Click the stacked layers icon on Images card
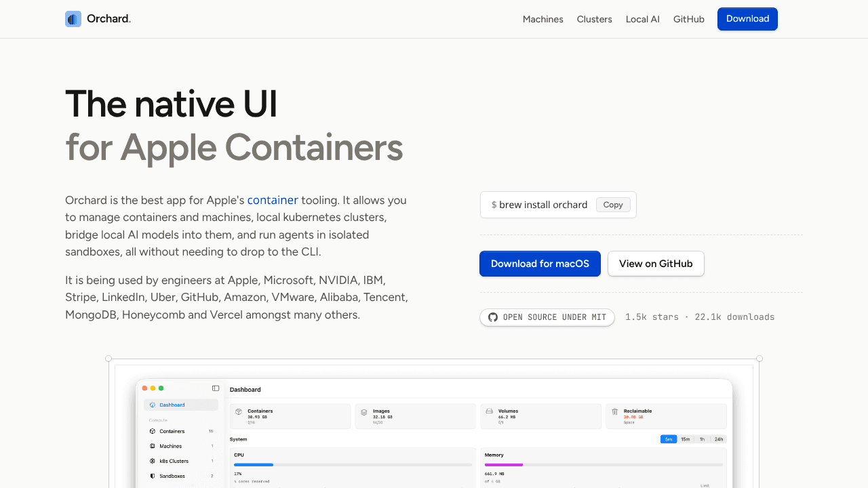This screenshot has width=868, height=488. click(364, 411)
